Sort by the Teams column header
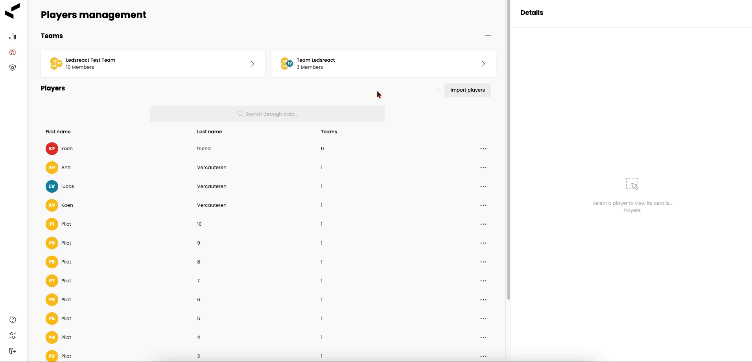This screenshot has width=752, height=362. tap(329, 131)
